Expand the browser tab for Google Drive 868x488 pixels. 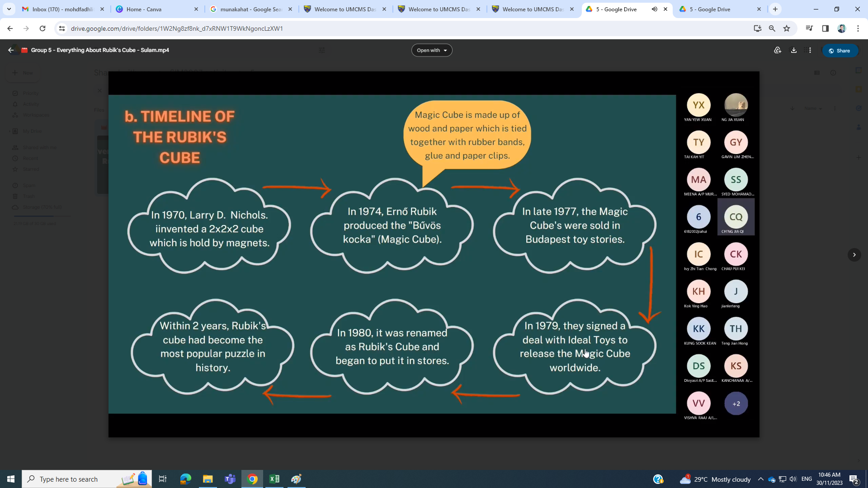click(713, 9)
